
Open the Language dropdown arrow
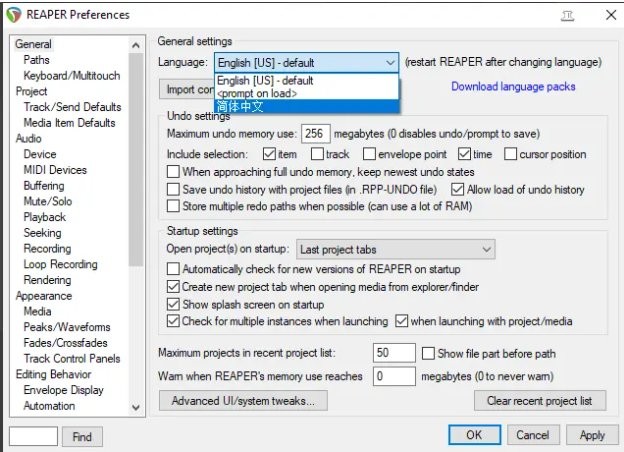pyautogui.click(x=389, y=62)
